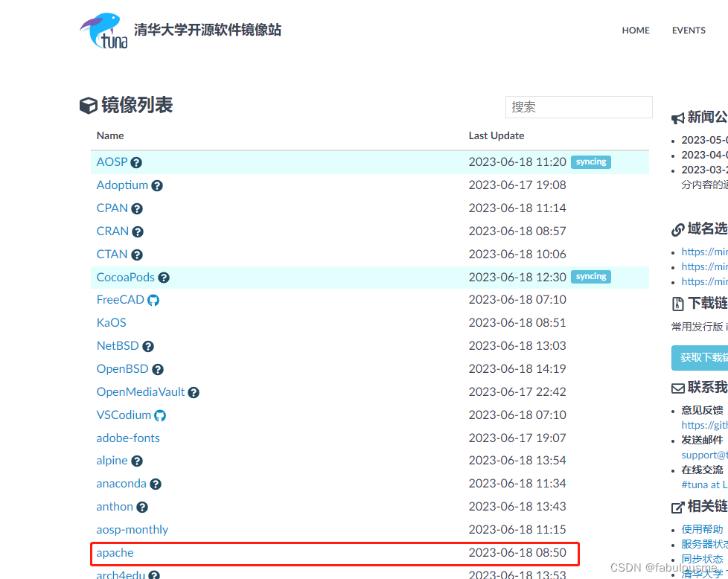Open alpine help icon
The image size is (728, 579).
click(136, 461)
